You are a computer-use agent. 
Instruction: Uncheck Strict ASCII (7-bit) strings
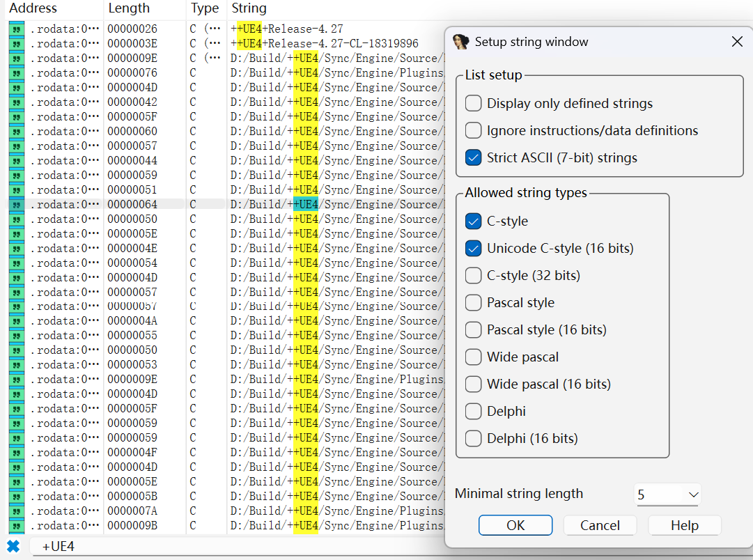click(474, 158)
